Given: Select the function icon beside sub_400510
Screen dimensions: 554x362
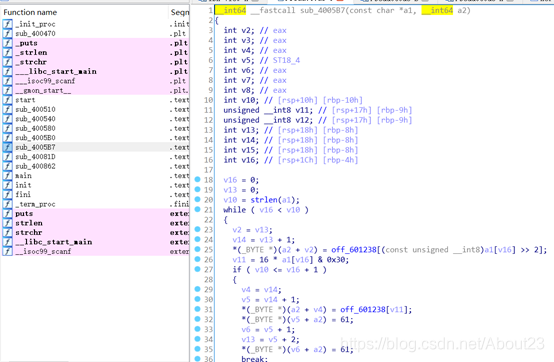Looking at the screenshot, I should tap(7, 109).
